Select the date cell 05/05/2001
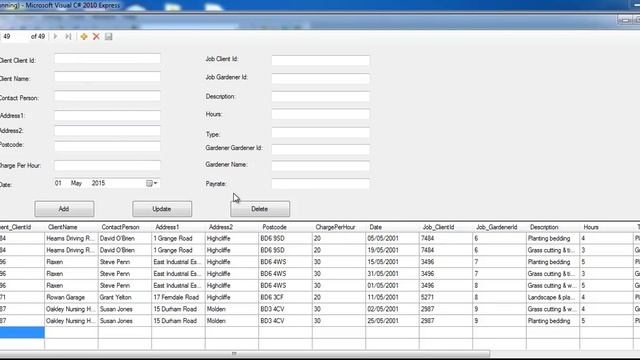This screenshot has width=640, height=360. (x=392, y=238)
